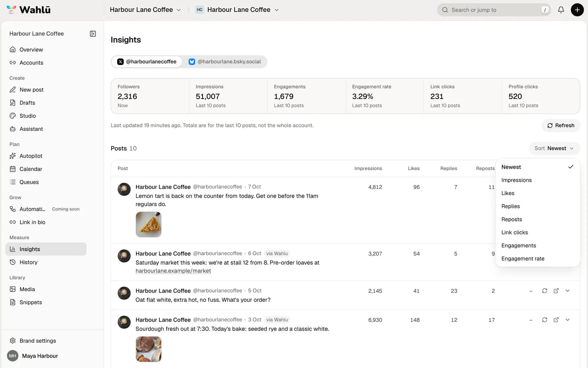Sort posts by Engagement rate option
The height and width of the screenshot is (368, 588).
[537, 258]
